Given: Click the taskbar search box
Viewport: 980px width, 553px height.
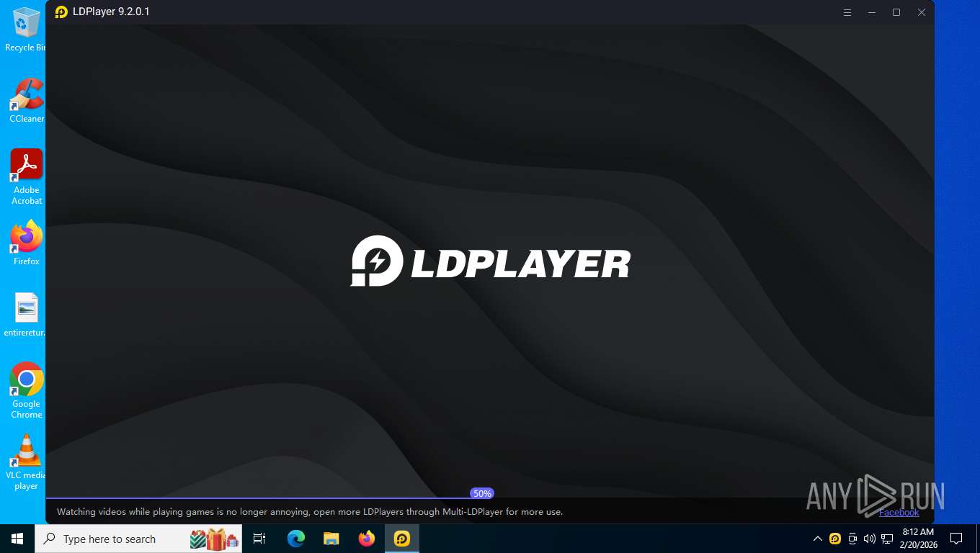Looking at the screenshot, I should (x=138, y=539).
